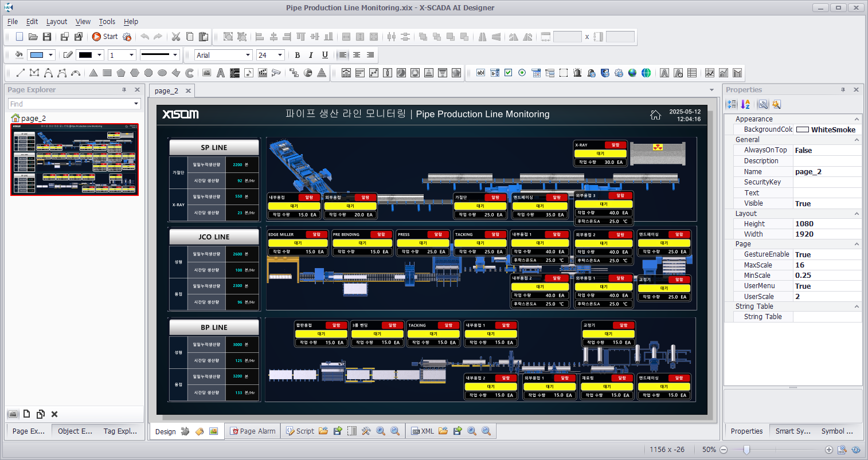868x460 pixels.
Task: Insert a radio button control
Action: coord(522,73)
